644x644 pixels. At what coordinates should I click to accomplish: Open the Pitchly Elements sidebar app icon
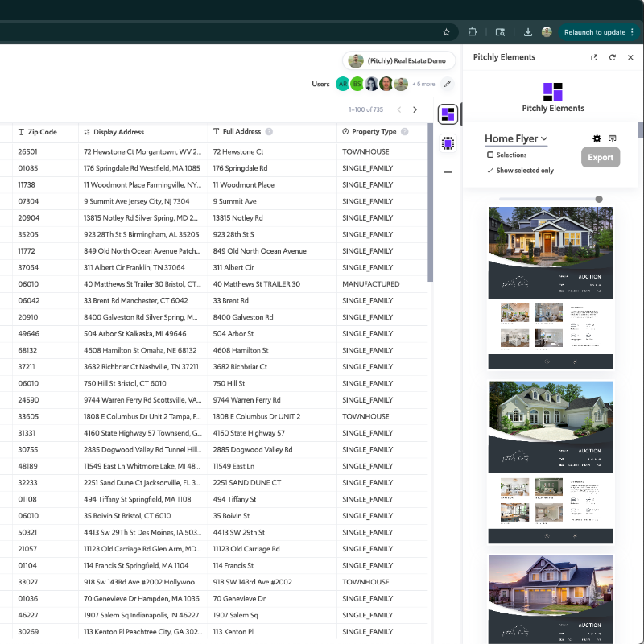[448, 114]
